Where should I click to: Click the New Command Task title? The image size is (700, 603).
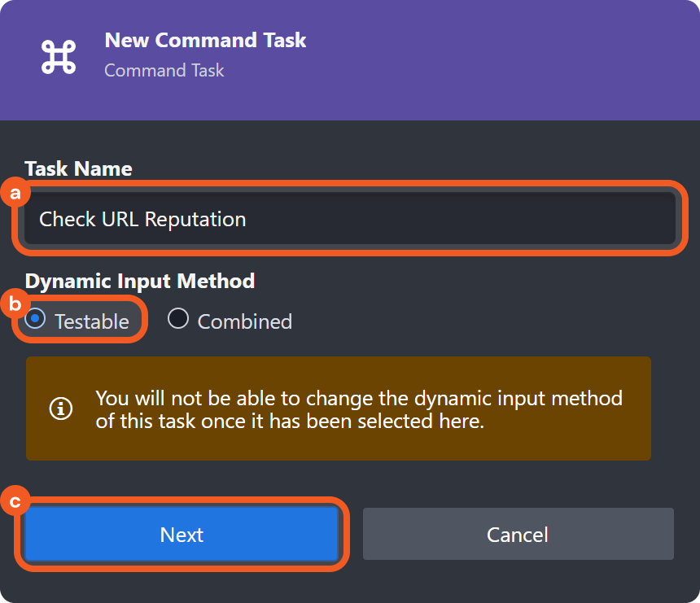pos(205,40)
